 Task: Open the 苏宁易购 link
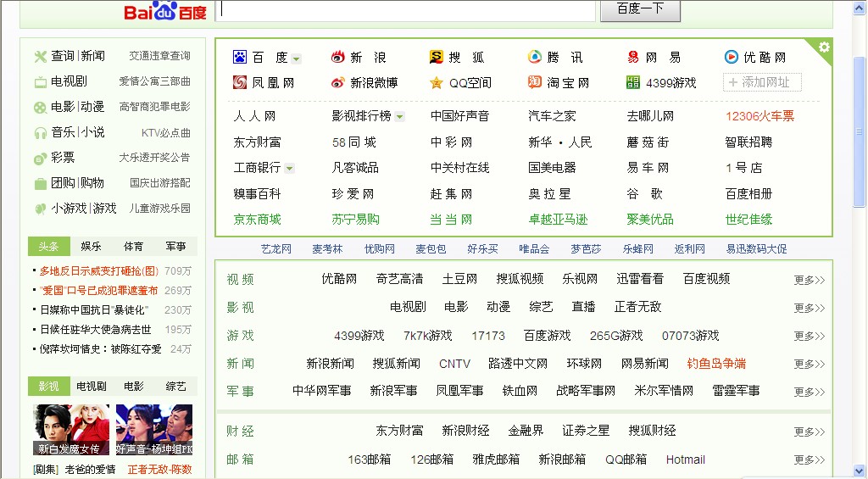pyautogui.click(x=355, y=220)
